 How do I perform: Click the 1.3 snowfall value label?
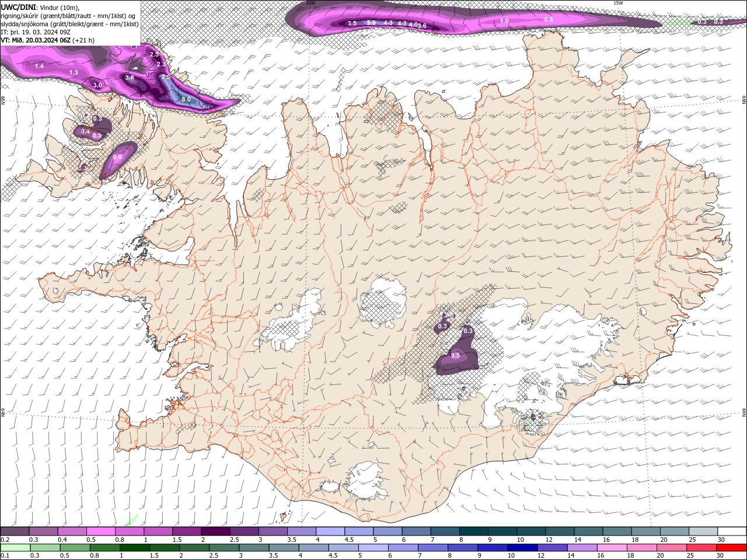point(74,72)
